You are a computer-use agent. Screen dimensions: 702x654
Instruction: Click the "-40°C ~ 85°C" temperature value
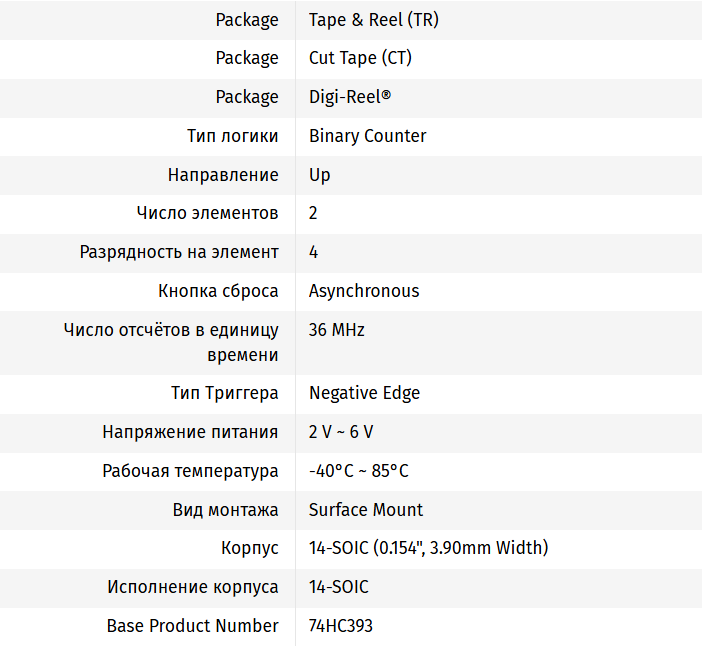click(358, 471)
